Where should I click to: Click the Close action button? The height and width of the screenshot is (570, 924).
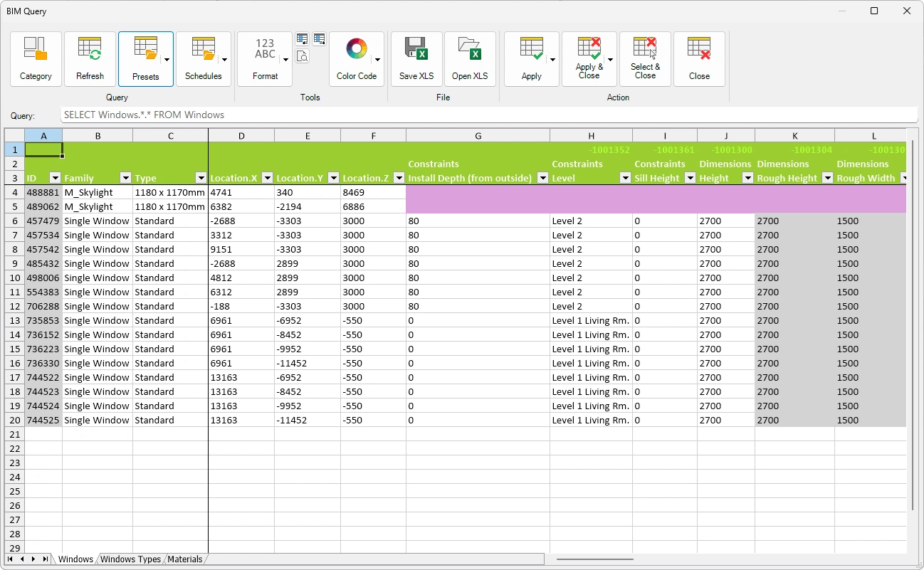point(699,59)
